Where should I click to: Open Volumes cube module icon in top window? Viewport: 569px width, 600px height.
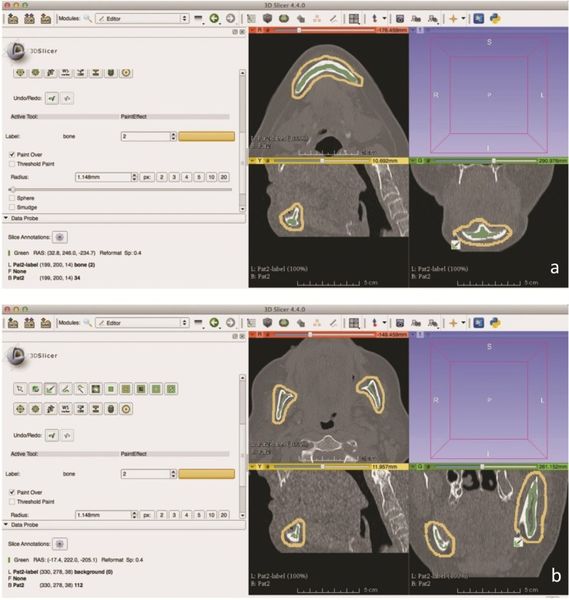click(267, 18)
